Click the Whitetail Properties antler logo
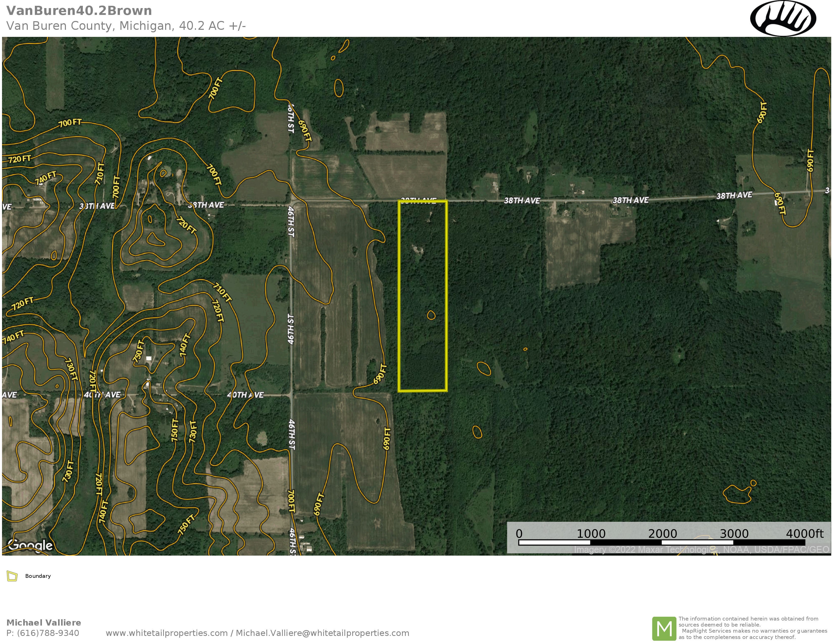Image resolution: width=833 pixels, height=644 pixels. point(783,18)
